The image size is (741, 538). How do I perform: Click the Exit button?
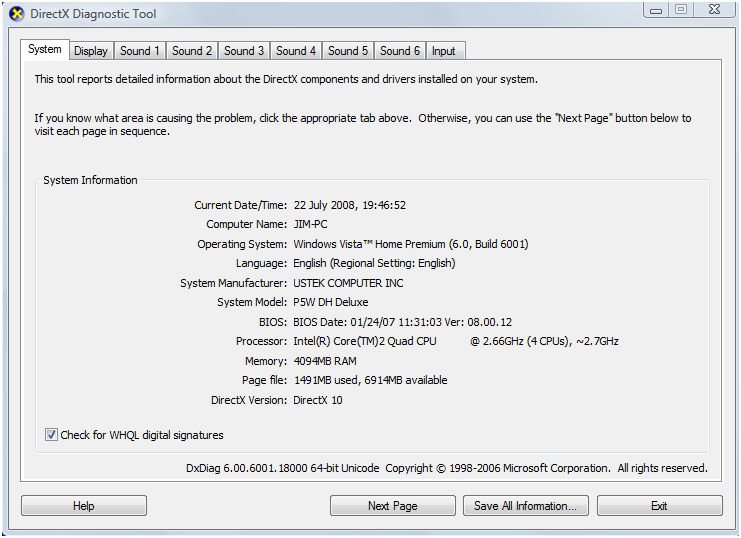pos(660,505)
